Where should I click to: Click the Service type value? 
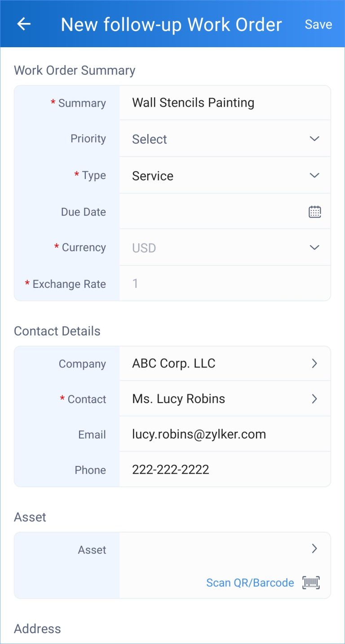[x=153, y=176]
